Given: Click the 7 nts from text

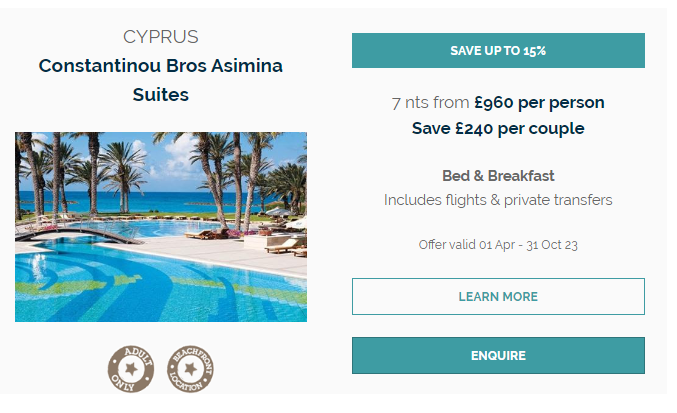Looking at the screenshot, I should click(x=431, y=102).
